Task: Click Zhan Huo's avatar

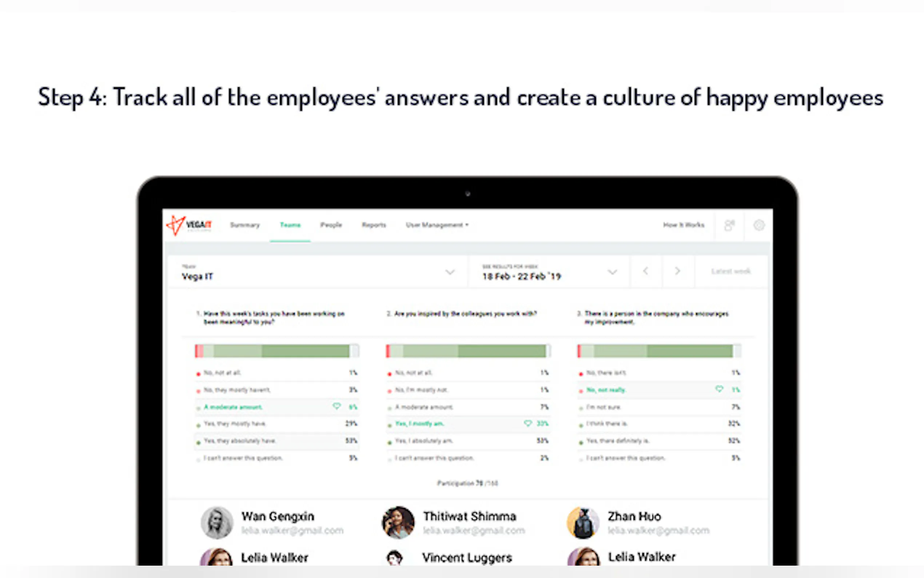Action: 583,523
